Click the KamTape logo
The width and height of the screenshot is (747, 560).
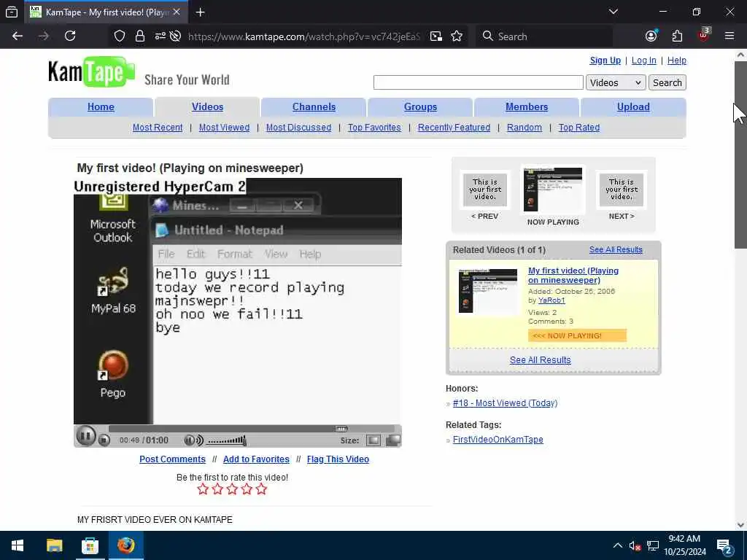(91, 72)
